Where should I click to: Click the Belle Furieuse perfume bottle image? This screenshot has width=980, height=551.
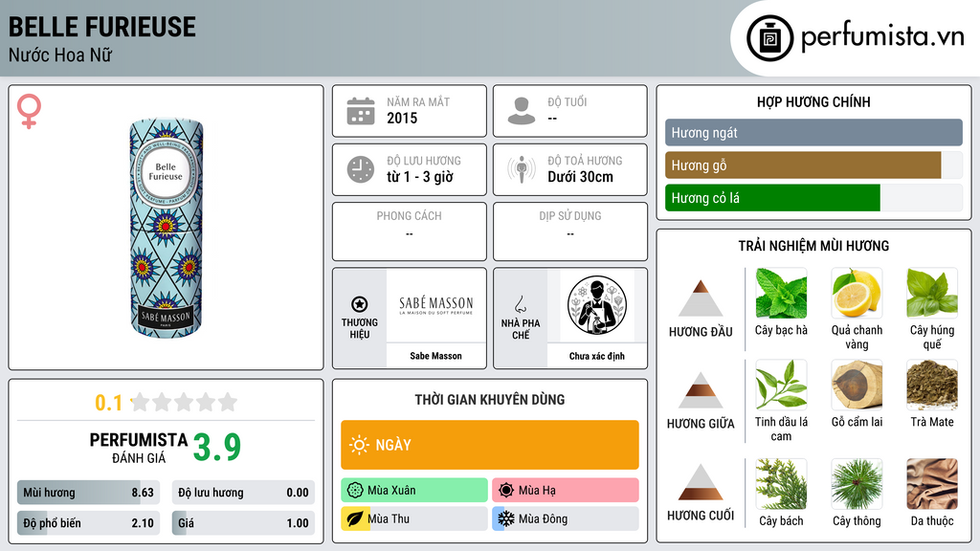click(167, 228)
